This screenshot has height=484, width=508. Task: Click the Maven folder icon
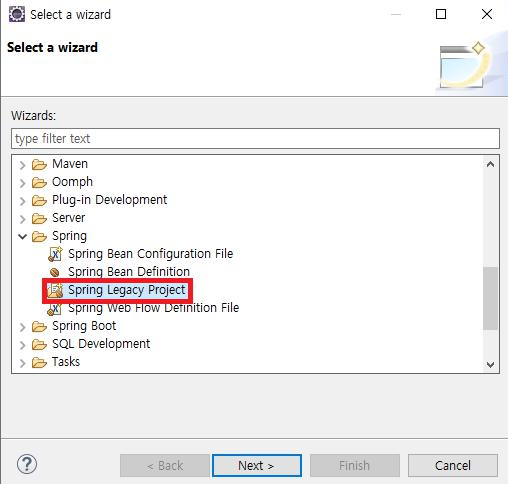[x=39, y=164]
